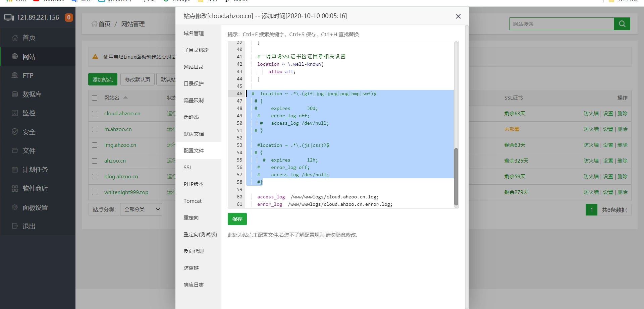644x309 pixels.
Task: Check the checkbox for cloud.ahzoo.cn
Action: (95, 114)
